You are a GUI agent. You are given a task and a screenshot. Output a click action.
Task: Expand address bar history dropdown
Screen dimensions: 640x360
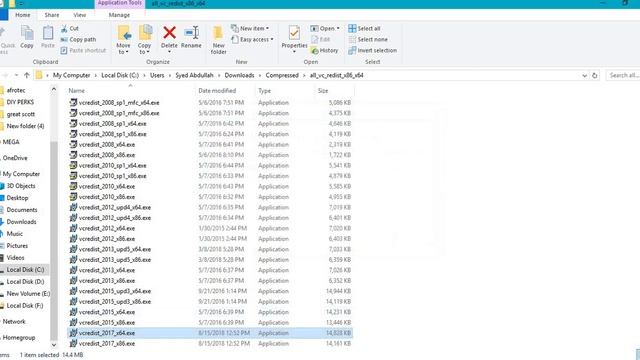(x=584, y=76)
